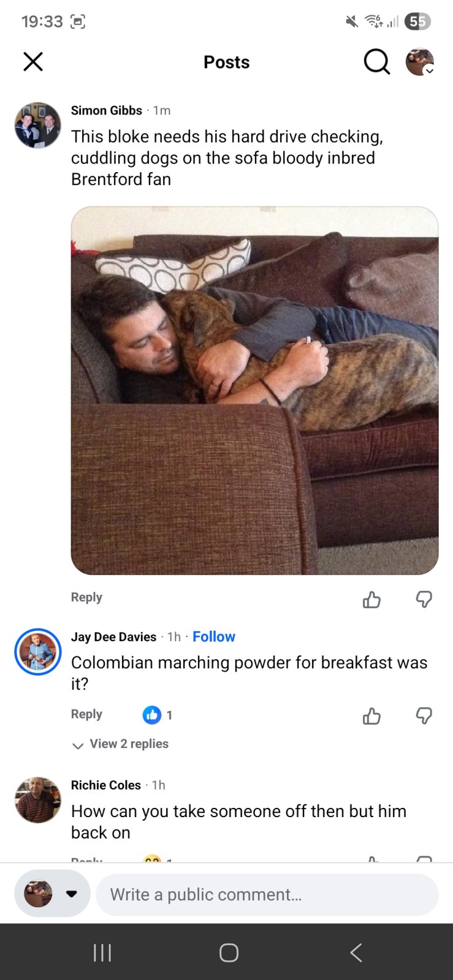
Task: Thumbs down Jay Dee Davies' comment
Action: [424, 716]
